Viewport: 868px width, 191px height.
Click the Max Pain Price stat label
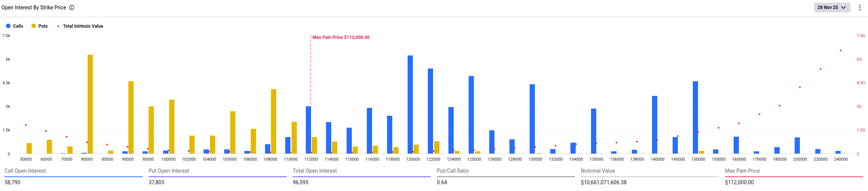tap(742, 171)
